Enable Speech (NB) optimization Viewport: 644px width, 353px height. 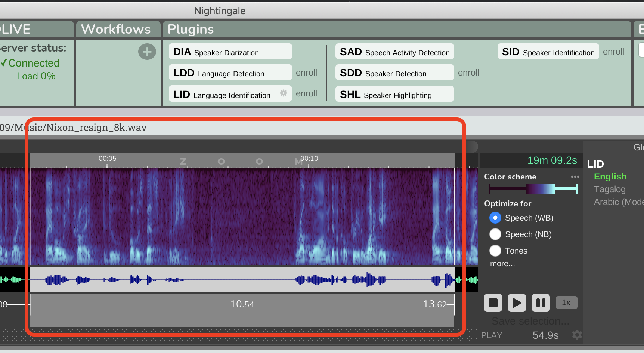coord(495,234)
